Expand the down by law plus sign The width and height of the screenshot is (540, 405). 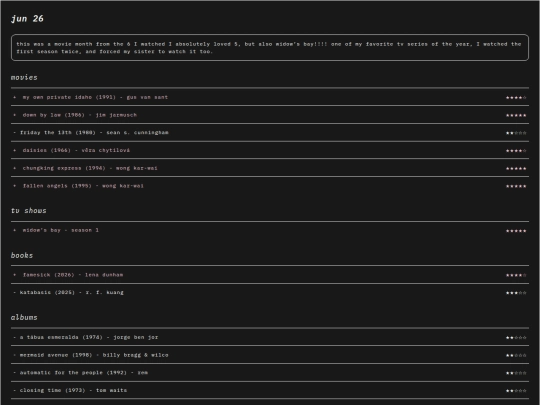pyautogui.click(x=14, y=115)
